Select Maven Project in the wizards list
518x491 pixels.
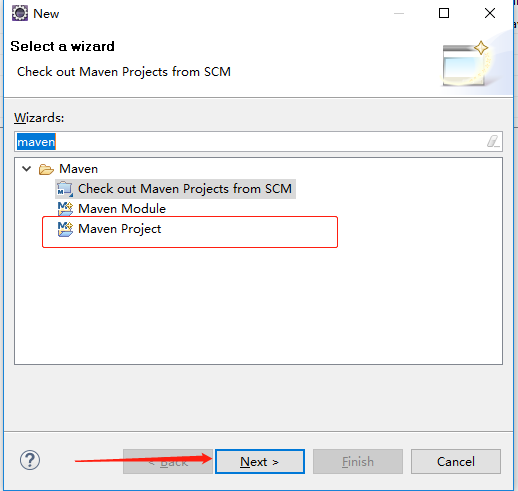pyautogui.click(x=119, y=229)
